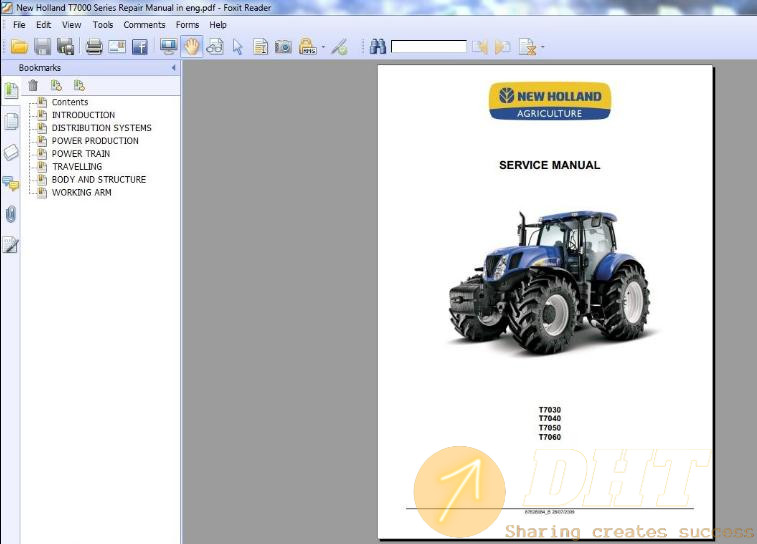This screenshot has height=544, width=757.
Task: Click the Snapshot camera icon
Action: (283, 47)
